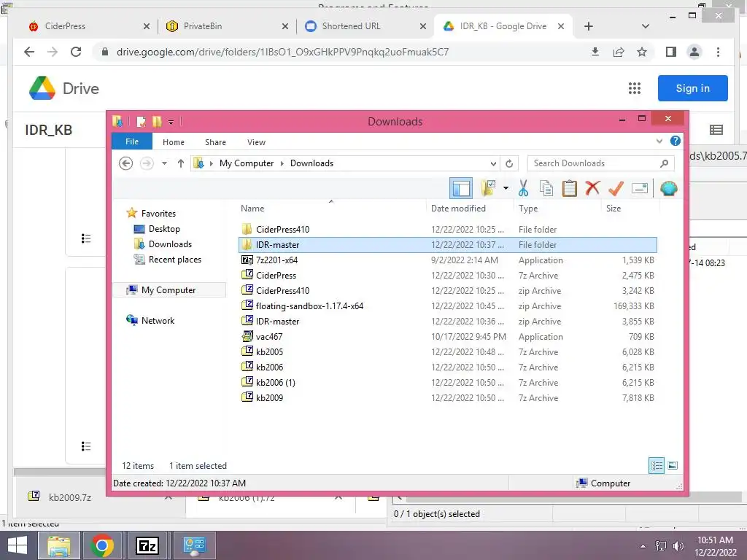
Task: Select the kb2006 (1) archive file
Action: 447,382
